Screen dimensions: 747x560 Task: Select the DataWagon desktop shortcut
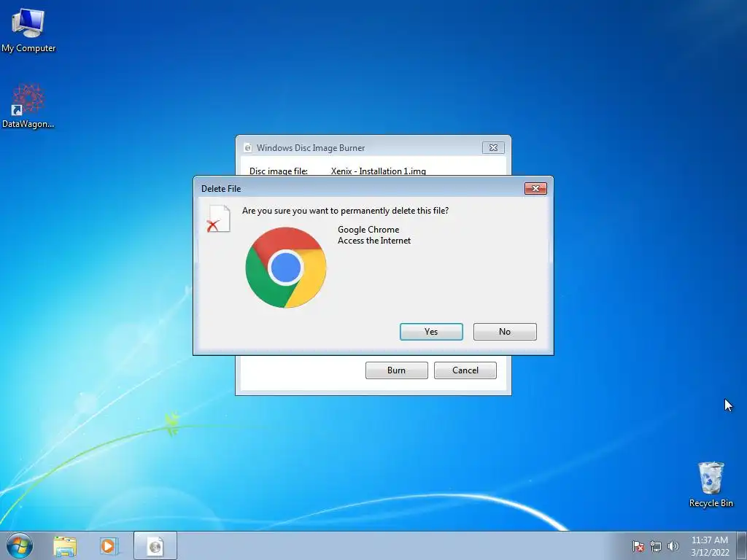tap(28, 106)
